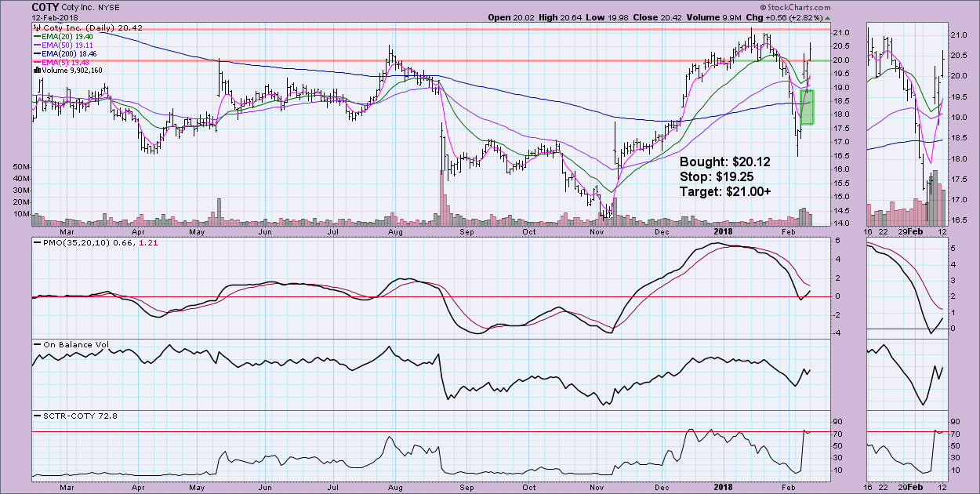Click the EMA(20) legend line marker
980x494 pixels.
pyautogui.click(x=36, y=36)
